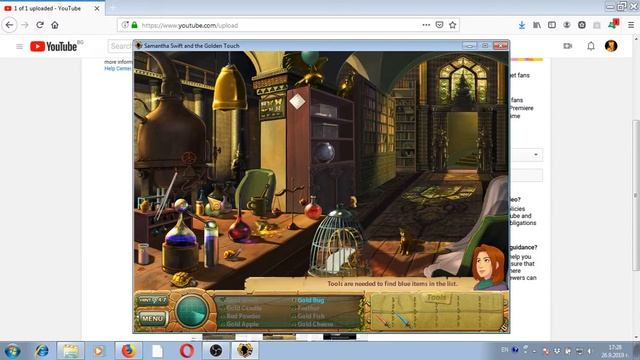Image resolution: width=640 pixels, height=360 pixels.
Task: Open the blank document taskbar icon
Action: pyautogui.click(x=157, y=351)
